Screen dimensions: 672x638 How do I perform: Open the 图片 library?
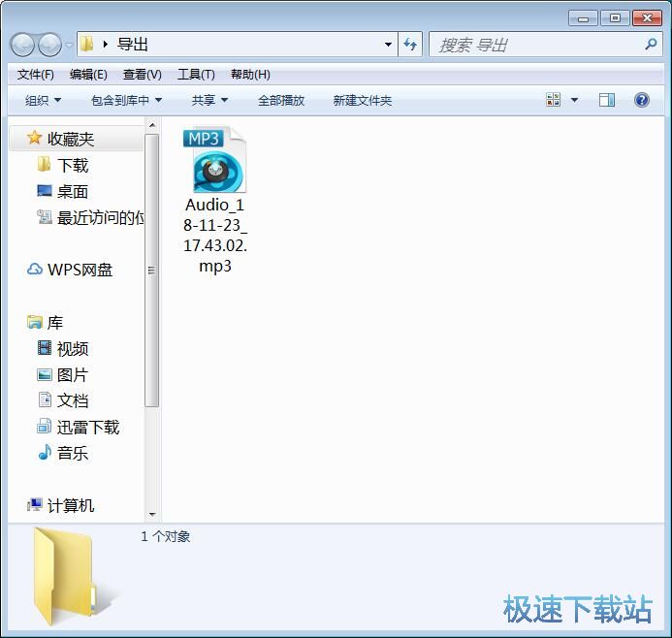[x=73, y=375]
